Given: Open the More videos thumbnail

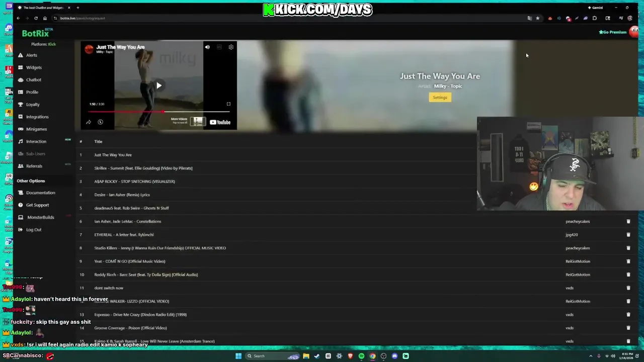Looking at the screenshot, I should 197,122.
